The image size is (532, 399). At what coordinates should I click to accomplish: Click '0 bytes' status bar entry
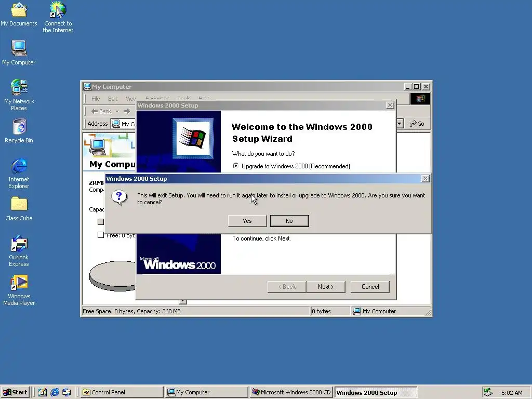coord(321,311)
